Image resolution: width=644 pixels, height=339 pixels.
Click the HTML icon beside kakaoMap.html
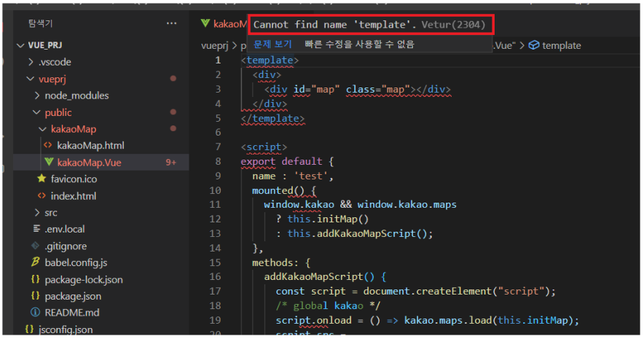point(47,145)
